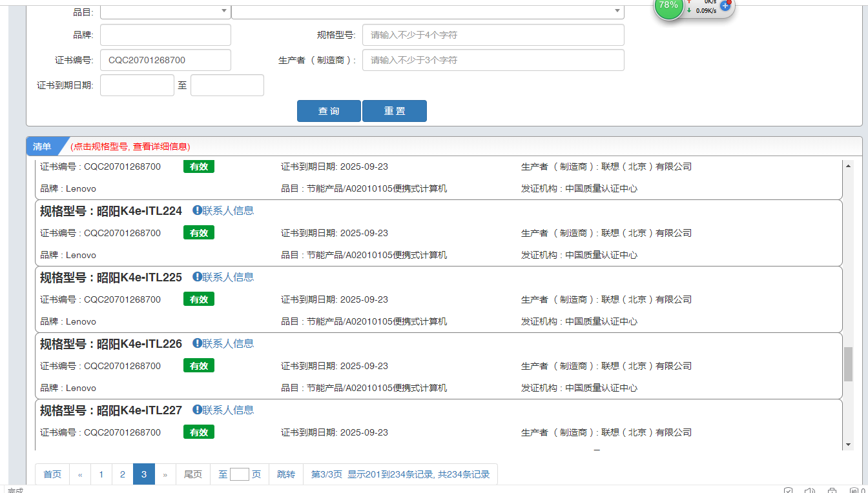Viewport: 868px width, 493px height.
Task: Click the 规格型号 search input
Action: [493, 35]
